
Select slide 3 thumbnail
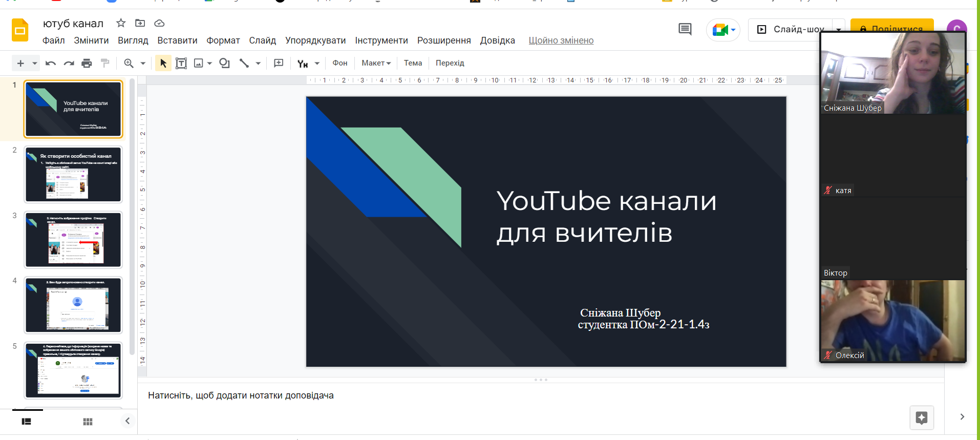[x=73, y=239]
